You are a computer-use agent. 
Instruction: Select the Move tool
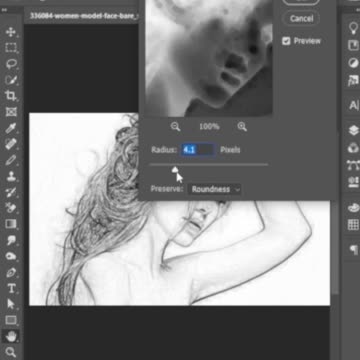click(x=11, y=32)
